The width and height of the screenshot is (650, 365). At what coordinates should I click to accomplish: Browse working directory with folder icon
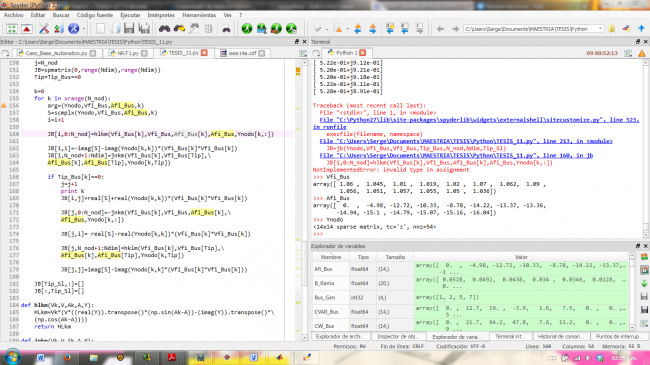(x=612, y=29)
